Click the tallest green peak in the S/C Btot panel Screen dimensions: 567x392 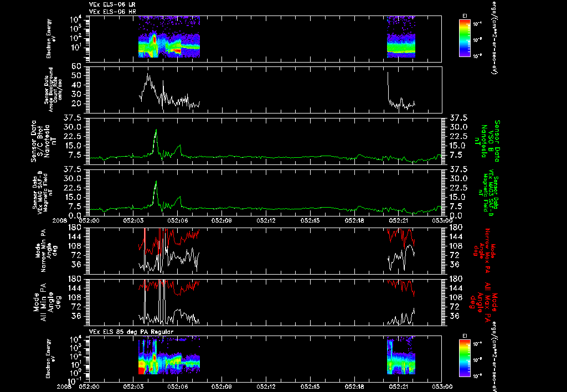156,131
